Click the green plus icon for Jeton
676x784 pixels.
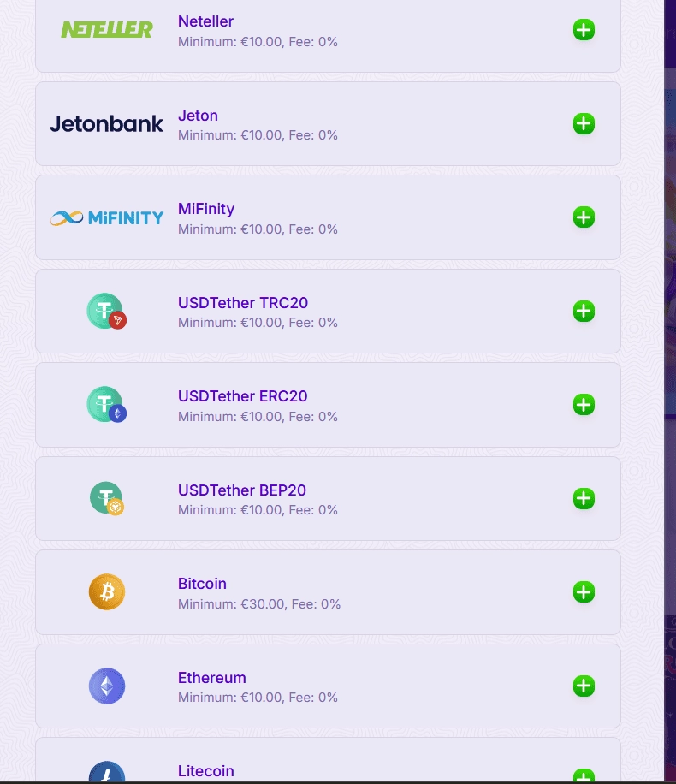[584, 124]
